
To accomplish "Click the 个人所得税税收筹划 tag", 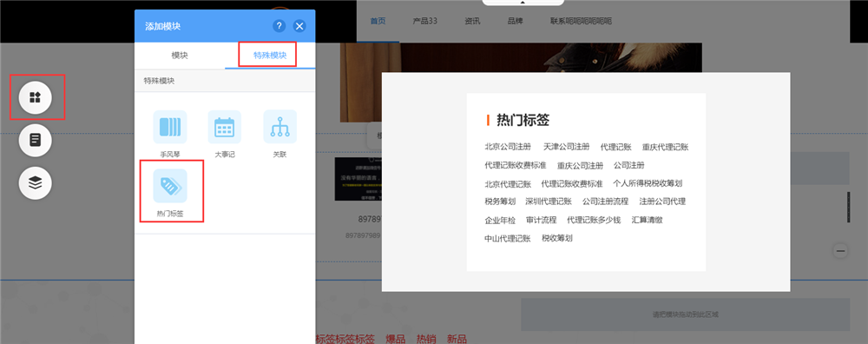I will tap(648, 183).
